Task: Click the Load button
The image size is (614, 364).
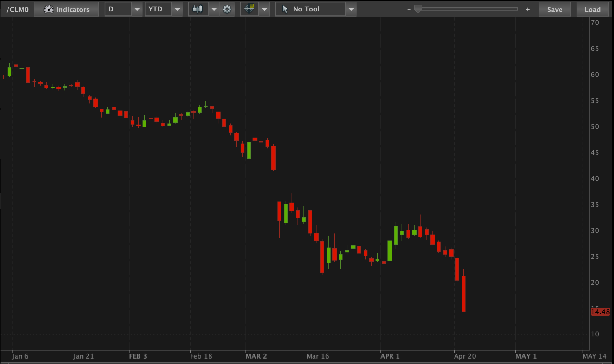Action: [x=593, y=9]
